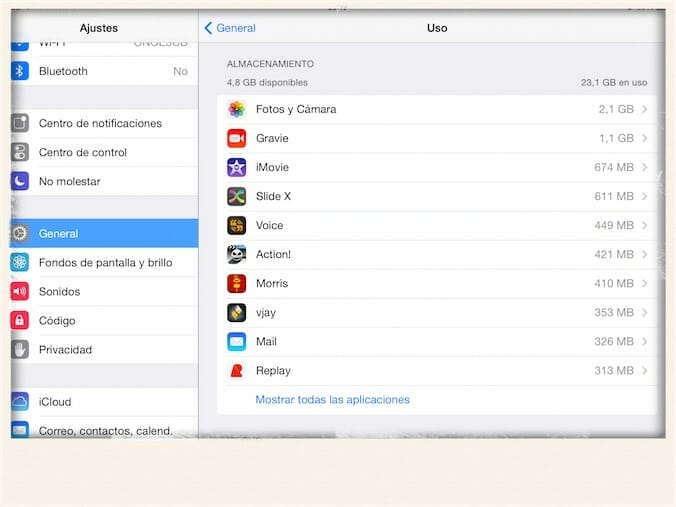Open Centro de notificaciones settings
The width and height of the screenshot is (676, 507).
tap(104, 123)
